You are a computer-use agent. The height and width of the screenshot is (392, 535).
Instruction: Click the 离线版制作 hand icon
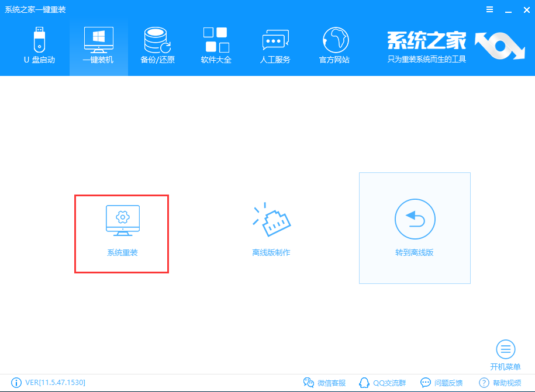click(272, 219)
